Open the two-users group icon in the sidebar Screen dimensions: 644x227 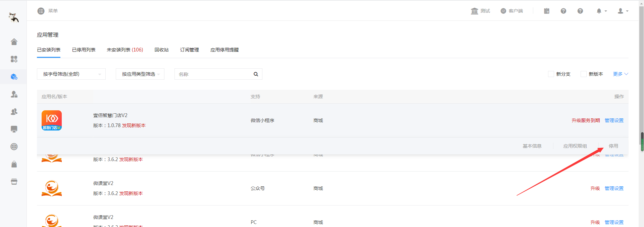click(x=14, y=112)
